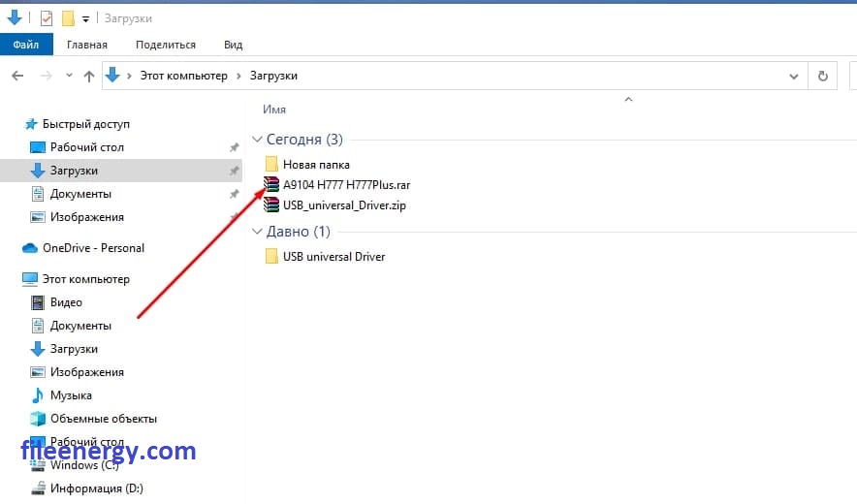Open the recent locations dropdown arrow
The image size is (857, 504).
click(x=69, y=76)
